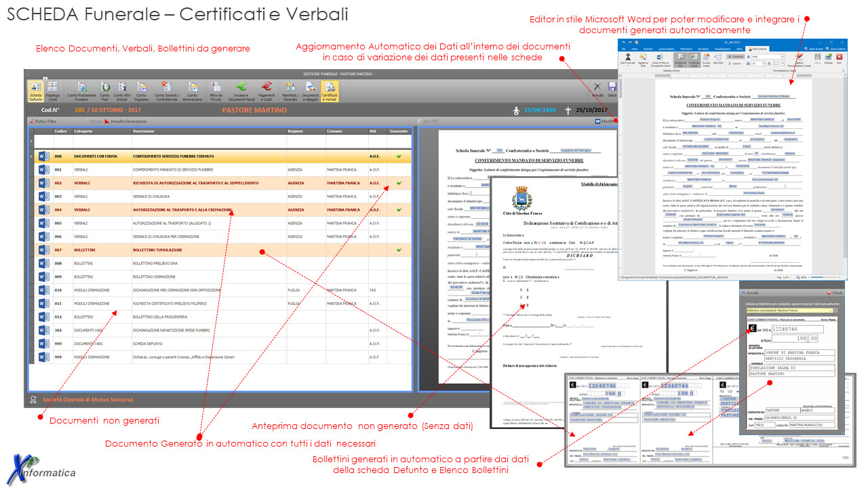This screenshot has height=488, width=868.
Task: Select row 302 Dichiarazione Ripartizione Spese Funebri
Action: coord(219,331)
